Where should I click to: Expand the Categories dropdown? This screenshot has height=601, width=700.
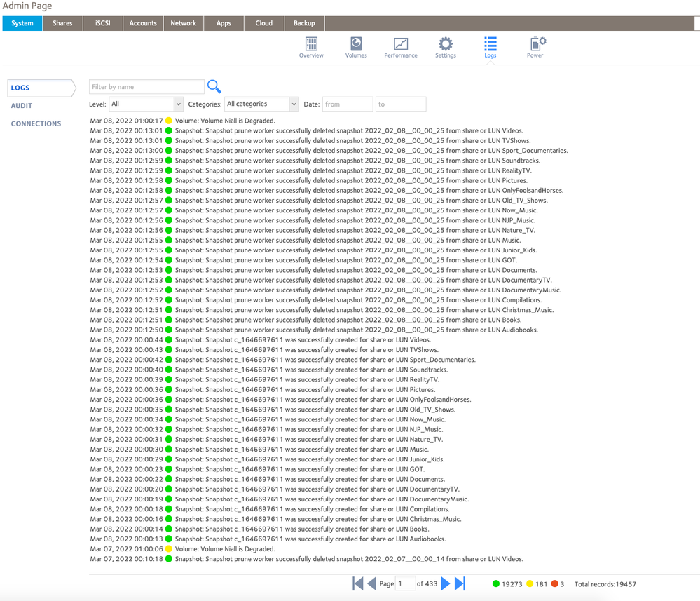261,103
